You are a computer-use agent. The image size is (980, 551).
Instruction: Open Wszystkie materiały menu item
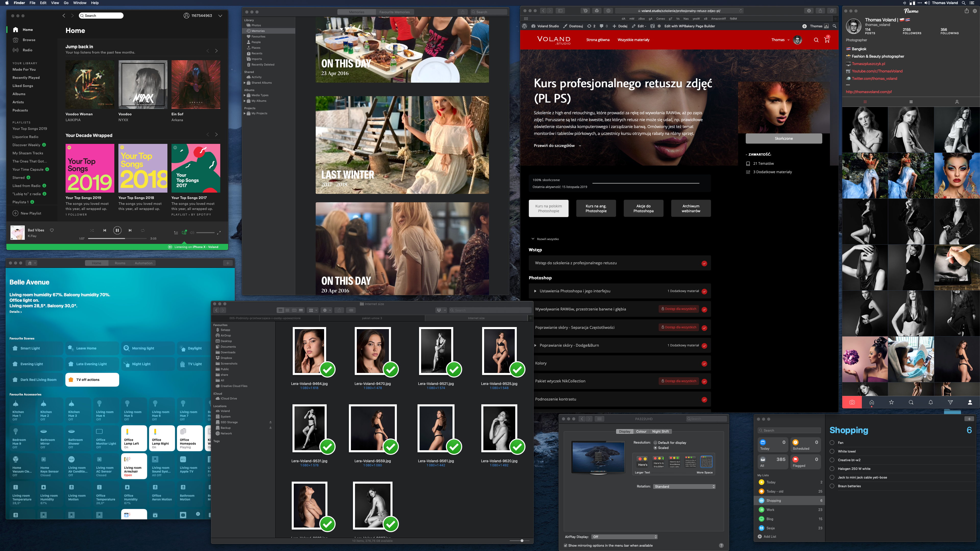[x=633, y=40]
